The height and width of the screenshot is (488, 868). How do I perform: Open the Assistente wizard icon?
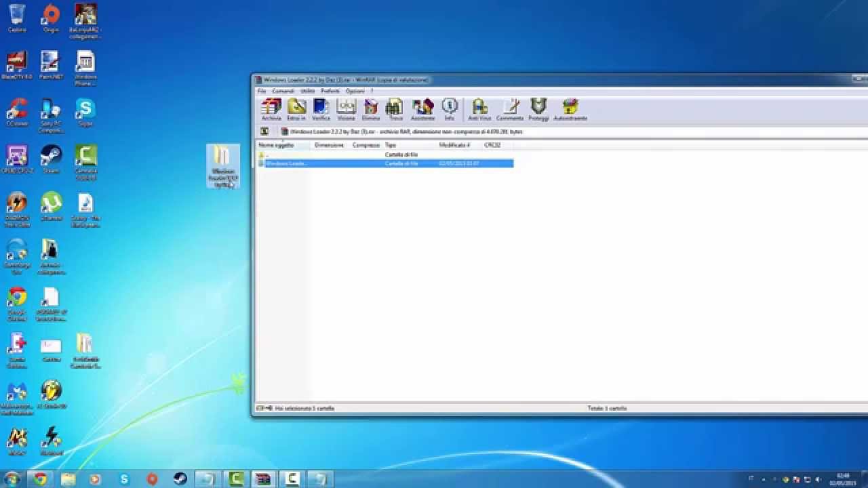coord(422,109)
